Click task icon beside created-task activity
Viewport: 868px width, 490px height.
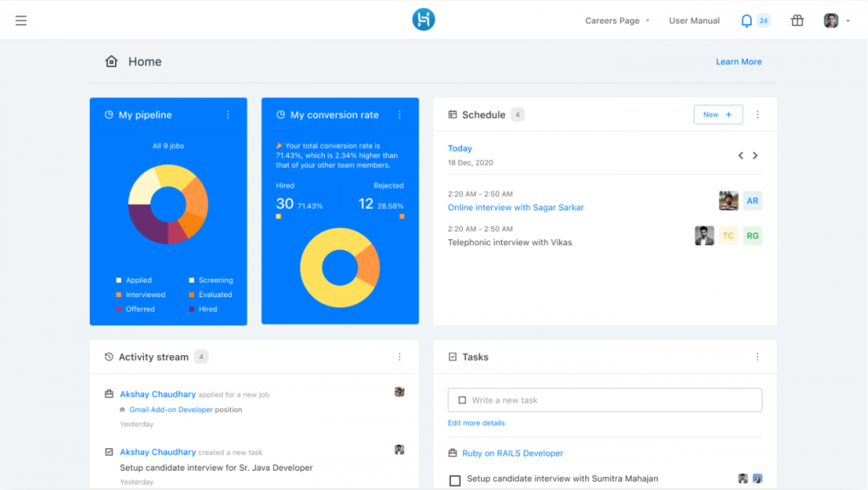[109, 452]
